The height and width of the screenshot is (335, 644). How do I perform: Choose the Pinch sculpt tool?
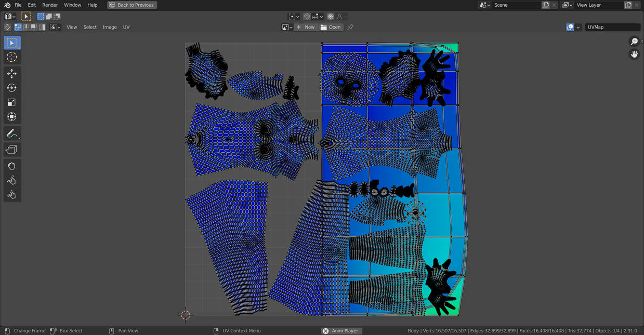12,195
